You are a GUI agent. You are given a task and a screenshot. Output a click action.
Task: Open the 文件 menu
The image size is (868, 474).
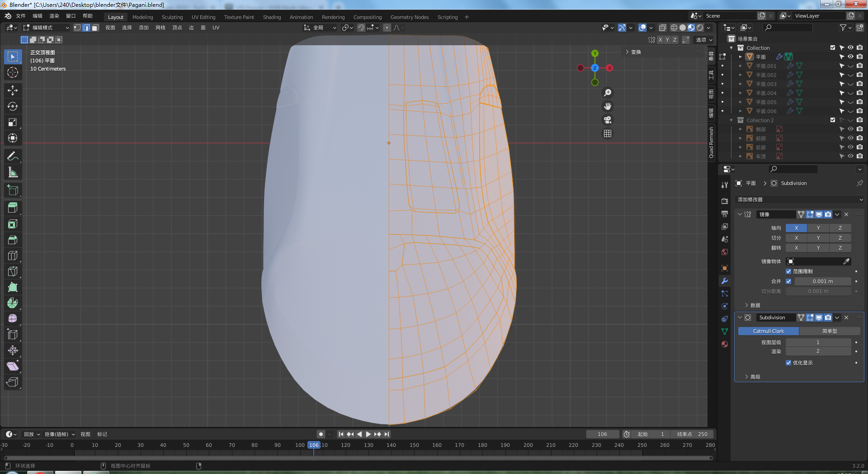(x=21, y=16)
